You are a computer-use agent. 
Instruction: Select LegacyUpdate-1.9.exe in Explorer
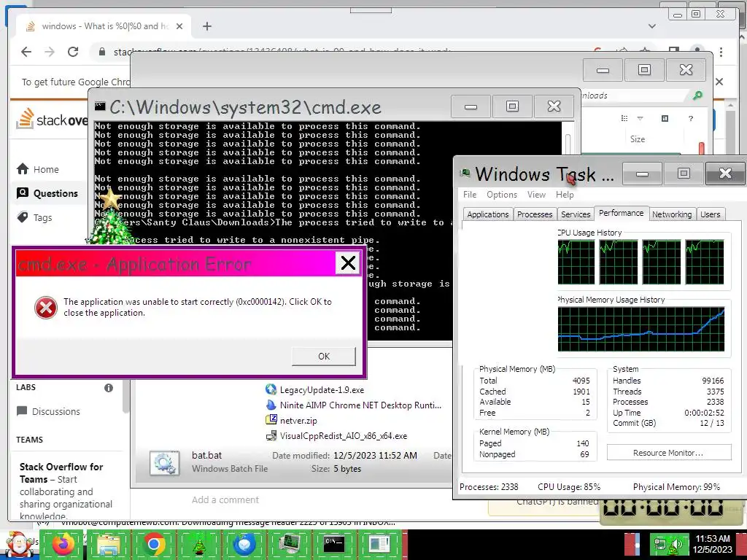315,389
